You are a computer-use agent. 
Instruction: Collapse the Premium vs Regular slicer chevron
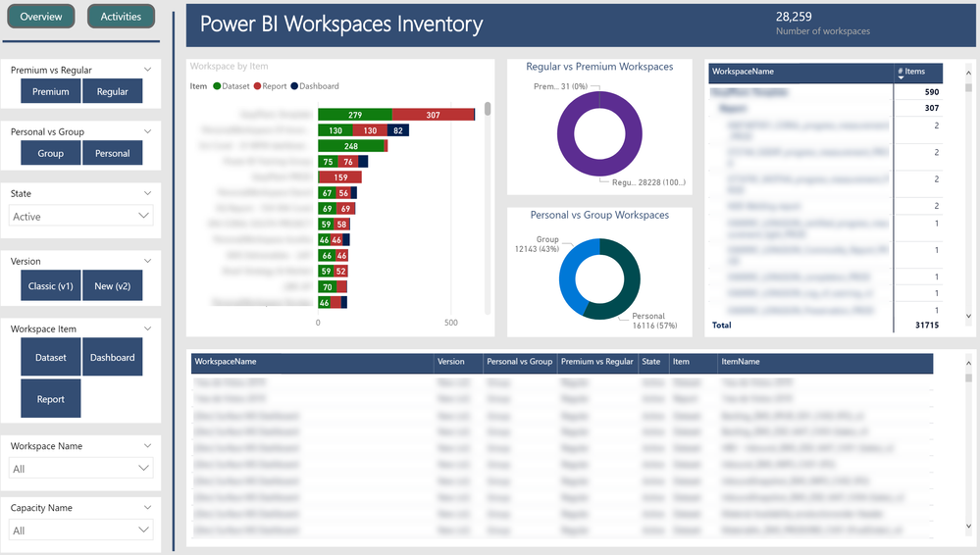pos(147,70)
